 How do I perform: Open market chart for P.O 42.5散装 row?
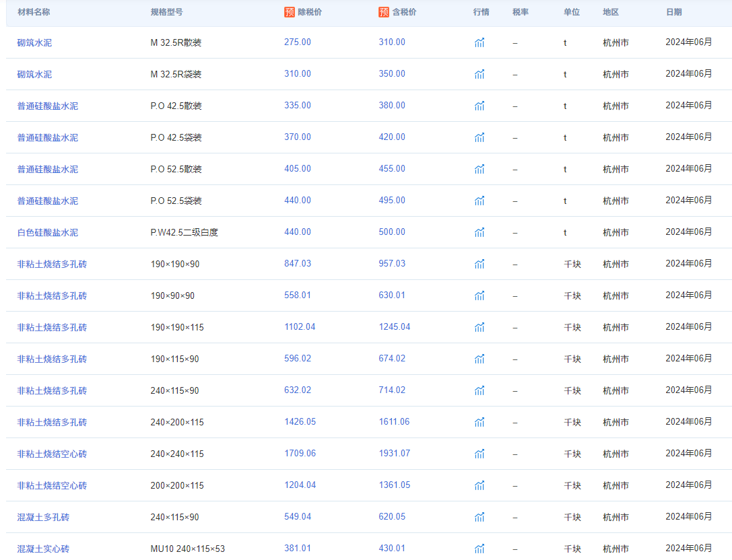tap(479, 106)
